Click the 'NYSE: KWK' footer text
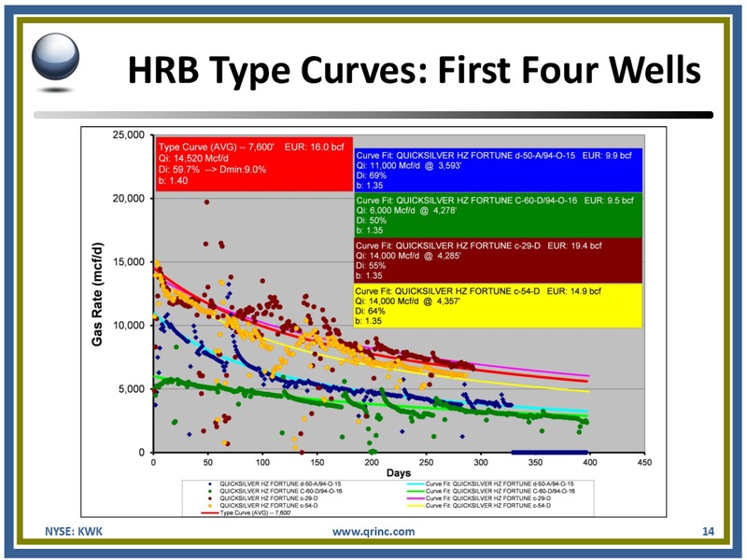Viewport: 747px width, 560px height. [74, 531]
